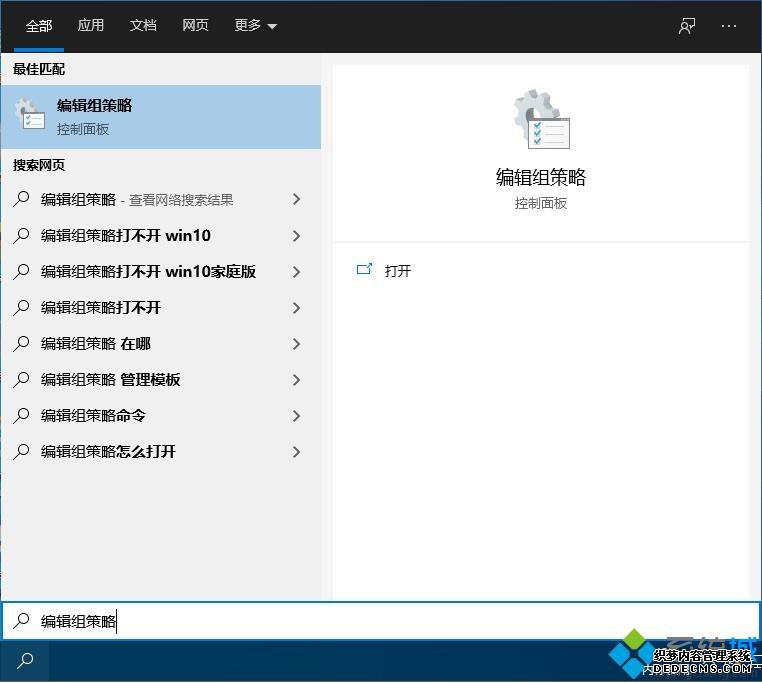
Task: Select the suggestion 编辑组策略打不开
Action: pyautogui.click(x=160, y=308)
